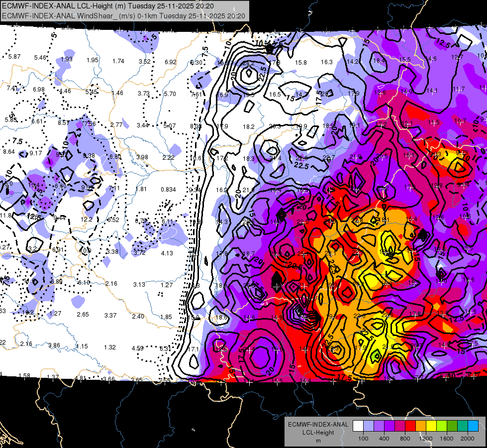Image resolution: width=487 pixels, height=448 pixels.
Task: Pick the red swatch in the legend
Action: [x=410, y=426]
